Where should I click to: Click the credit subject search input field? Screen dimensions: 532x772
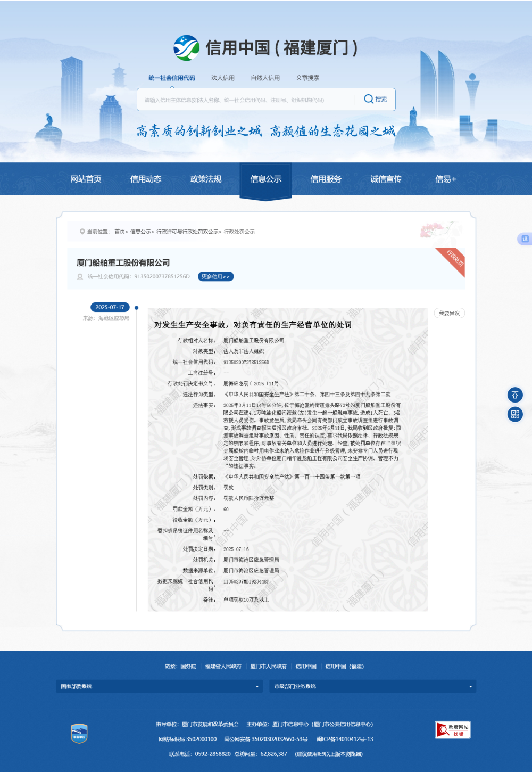(246, 100)
